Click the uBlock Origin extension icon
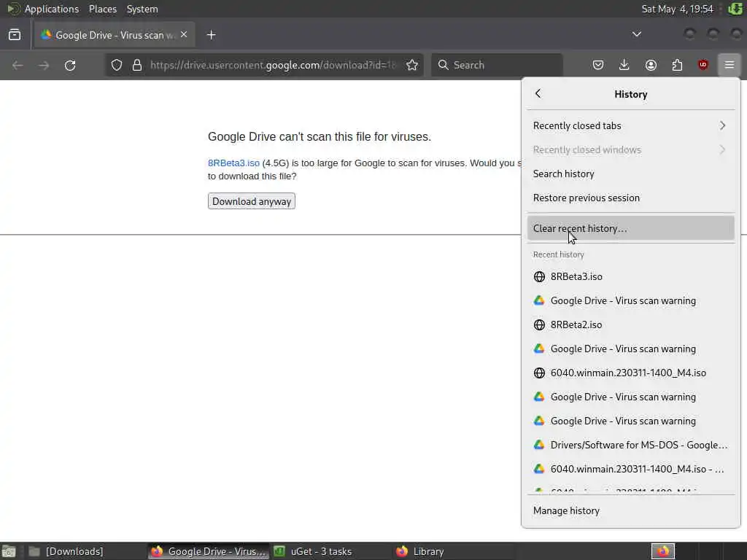Viewport: 747px width, 560px height. pyautogui.click(x=703, y=65)
